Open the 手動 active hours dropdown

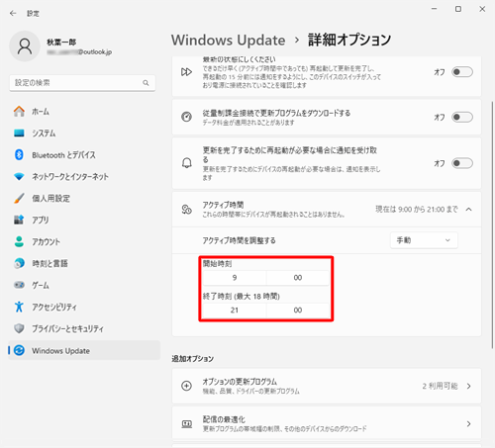(424, 240)
